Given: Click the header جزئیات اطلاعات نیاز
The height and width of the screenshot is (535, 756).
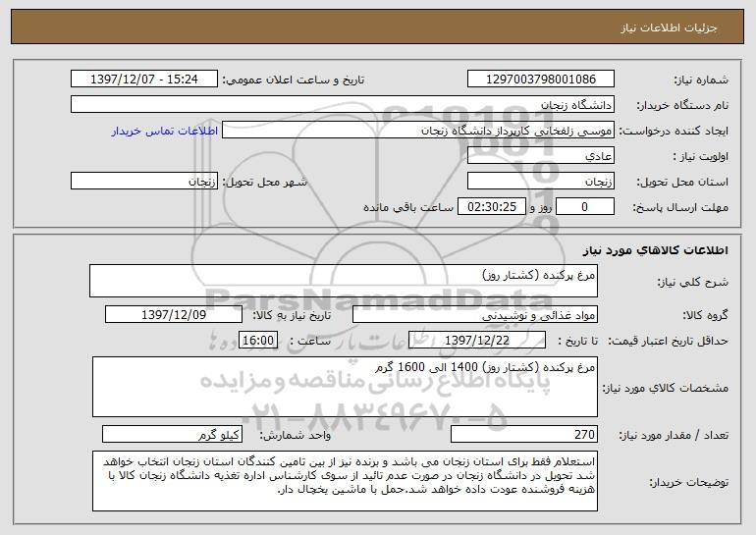Looking at the screenshot, I should pyautogui.click(x=669, y=27).
